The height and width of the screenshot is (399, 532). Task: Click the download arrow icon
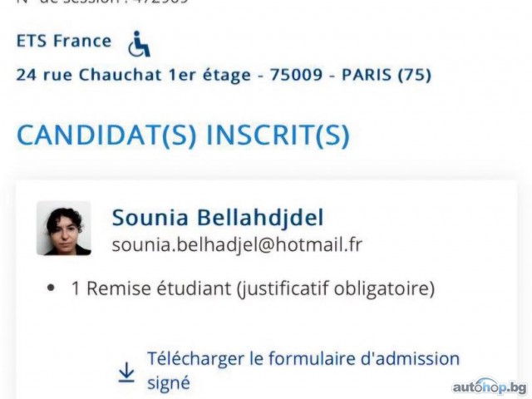[126, 372]
